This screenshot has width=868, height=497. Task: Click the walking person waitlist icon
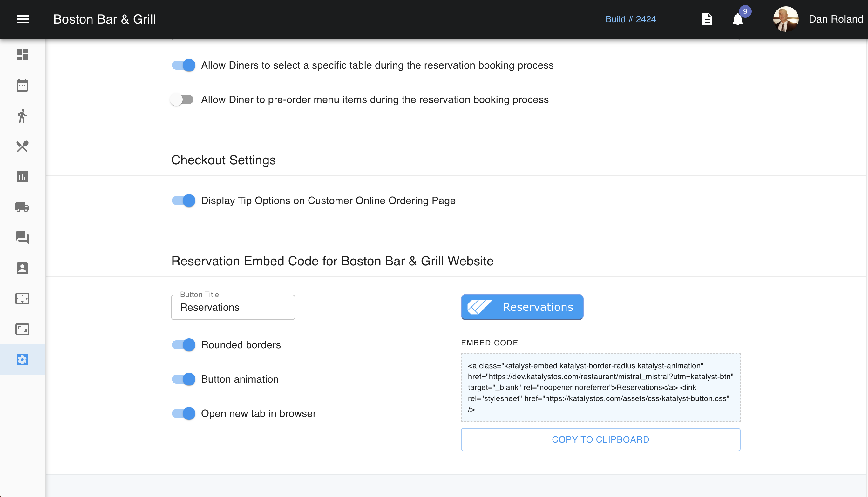[22, 116]
